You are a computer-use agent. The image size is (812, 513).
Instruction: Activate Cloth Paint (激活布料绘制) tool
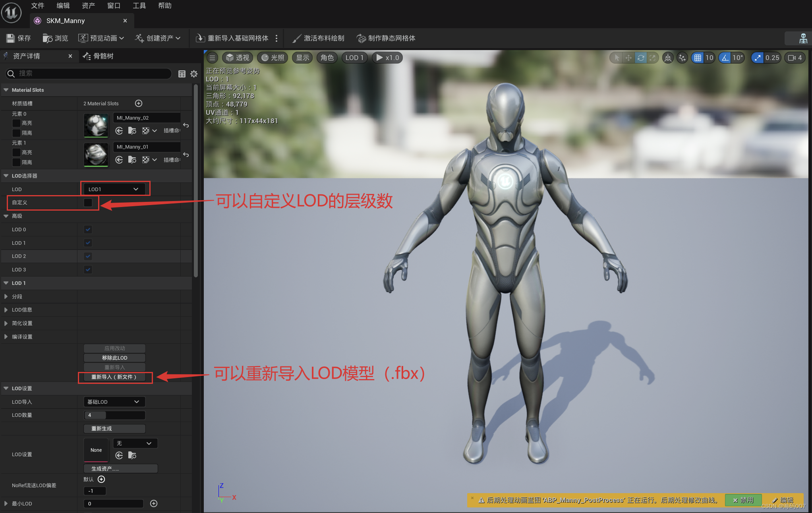[297, 38]
